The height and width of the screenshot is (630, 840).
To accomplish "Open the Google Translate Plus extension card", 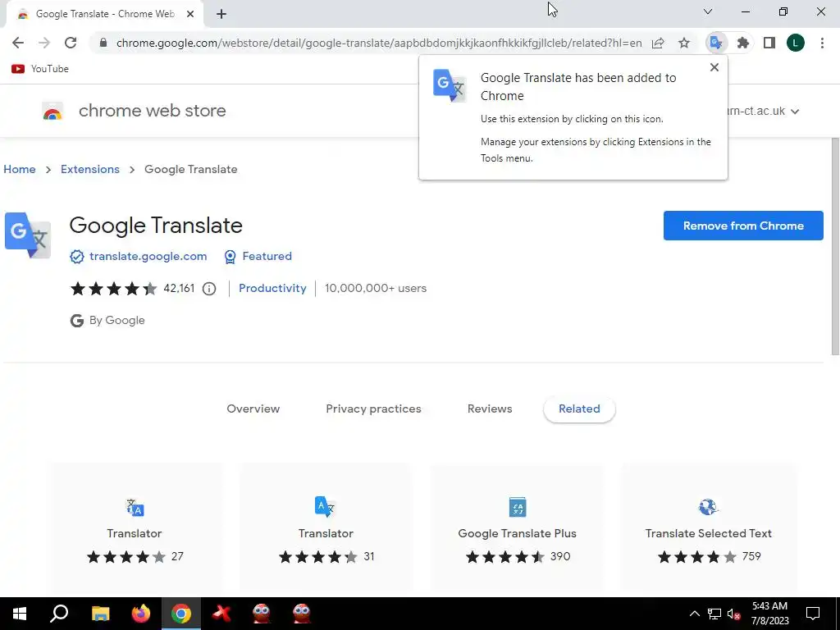I will click(517, 529).
